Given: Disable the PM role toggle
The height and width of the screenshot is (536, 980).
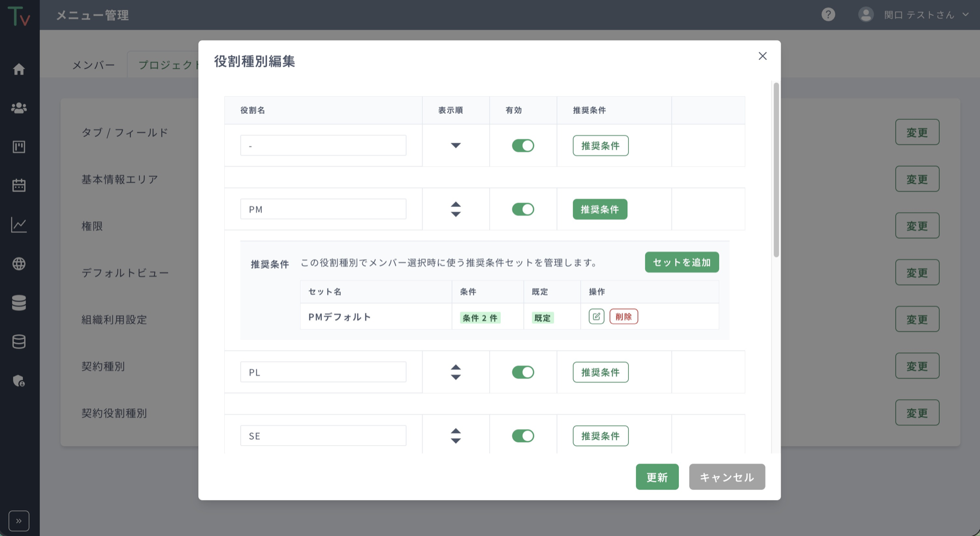Looking at the screenshot, I should (x=523, y=209).
